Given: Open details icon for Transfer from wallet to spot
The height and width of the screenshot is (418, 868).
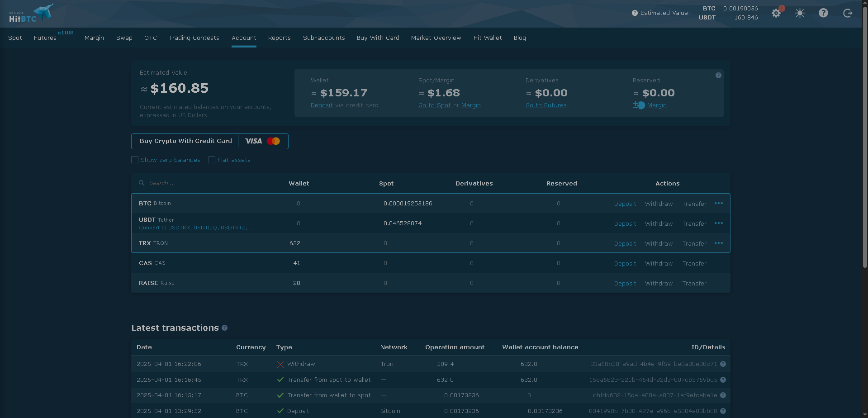Looking at the screenshot, I should pyautogui.click(x=723, y=395).
